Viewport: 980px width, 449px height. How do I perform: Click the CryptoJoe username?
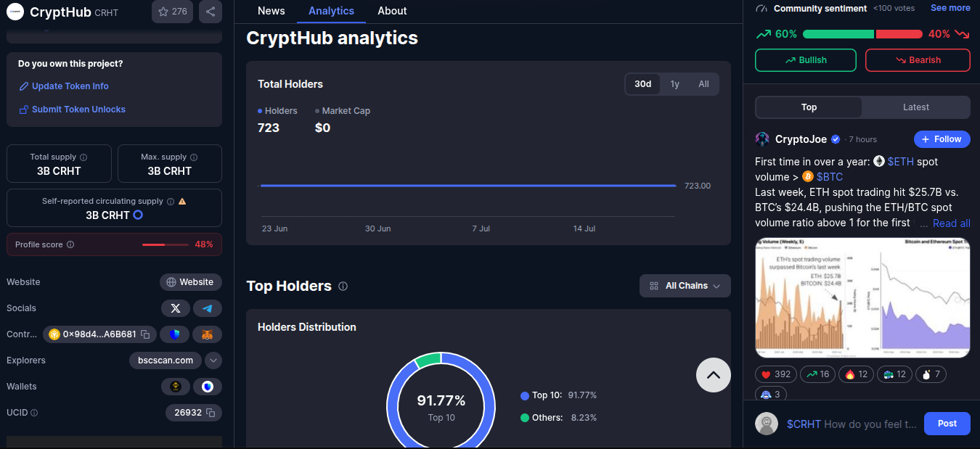pyautogui.click(x=801, y=139)
